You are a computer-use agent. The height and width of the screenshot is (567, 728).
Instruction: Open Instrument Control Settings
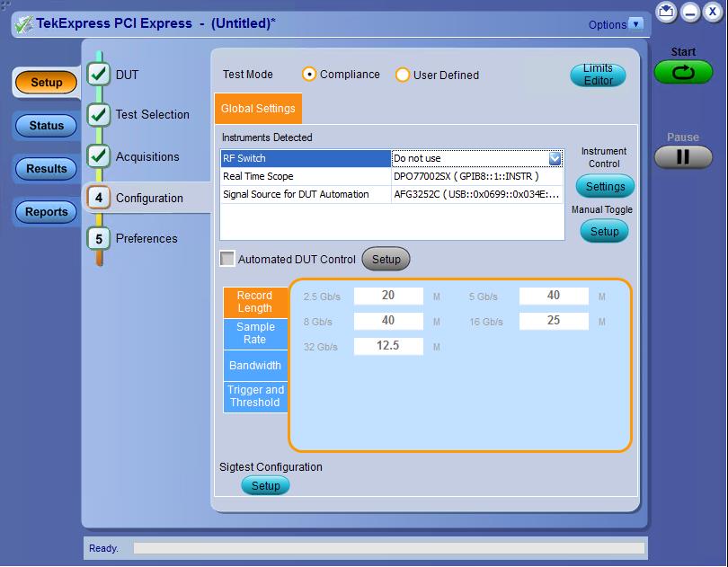[605, 187]
